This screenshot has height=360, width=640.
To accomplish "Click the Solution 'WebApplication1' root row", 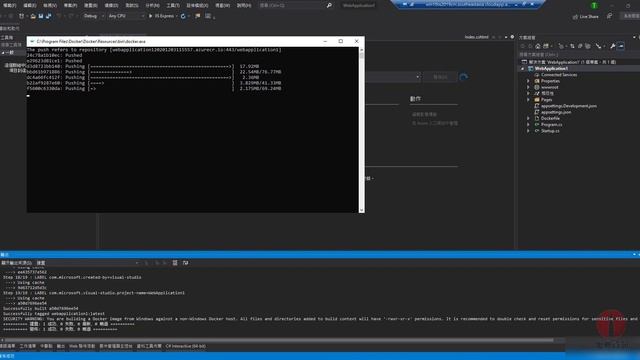I will tap(568, 62).
